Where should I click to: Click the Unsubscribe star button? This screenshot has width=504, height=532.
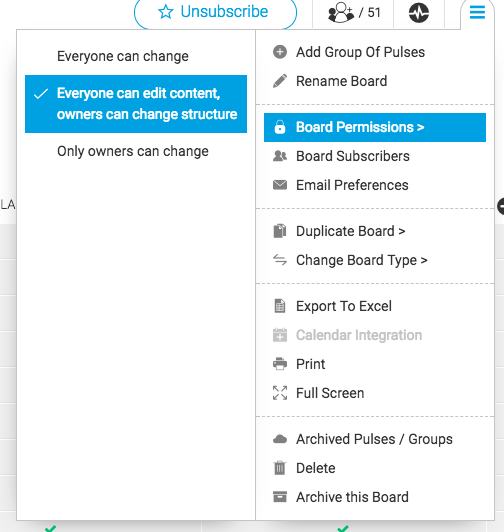[216, 12]
